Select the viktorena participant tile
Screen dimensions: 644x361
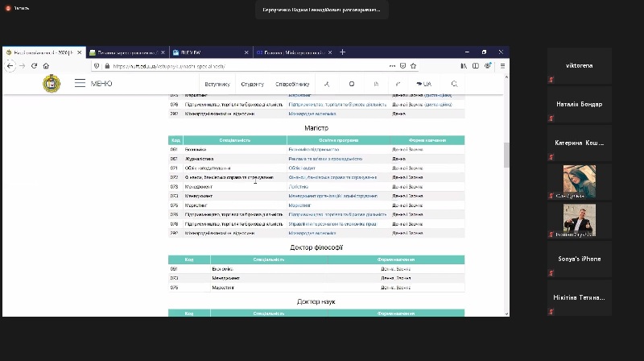coord(579,66)
